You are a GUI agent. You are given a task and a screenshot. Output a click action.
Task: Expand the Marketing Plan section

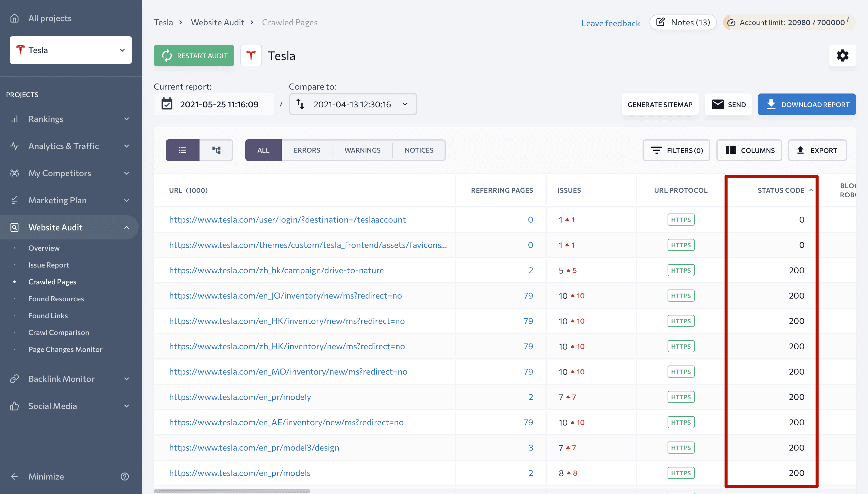pyautogui.click(x=127, y=200)
